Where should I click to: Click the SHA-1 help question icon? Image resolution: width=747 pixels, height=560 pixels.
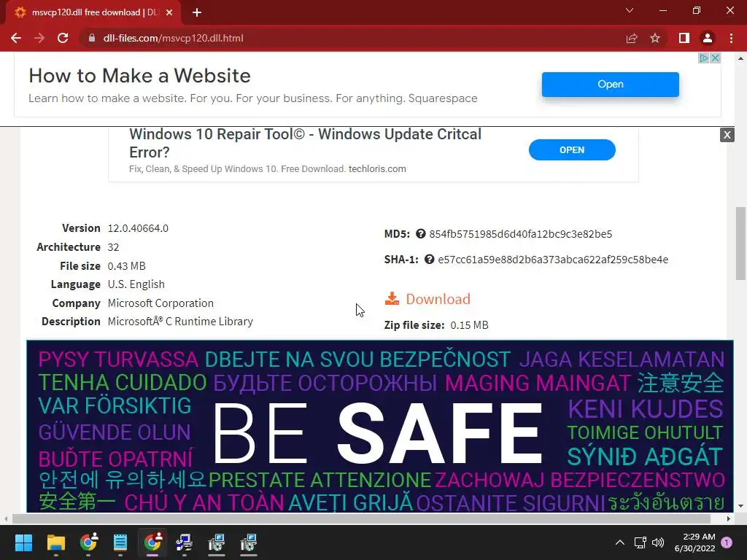429,260
